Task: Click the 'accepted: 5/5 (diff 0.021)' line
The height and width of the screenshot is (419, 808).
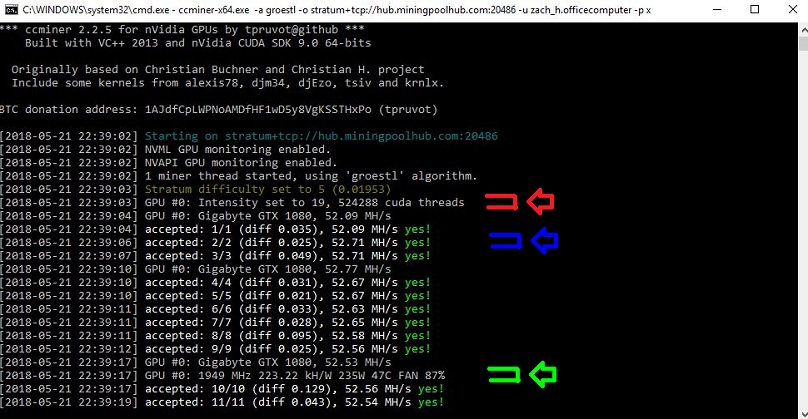Action: click(215, 296)
